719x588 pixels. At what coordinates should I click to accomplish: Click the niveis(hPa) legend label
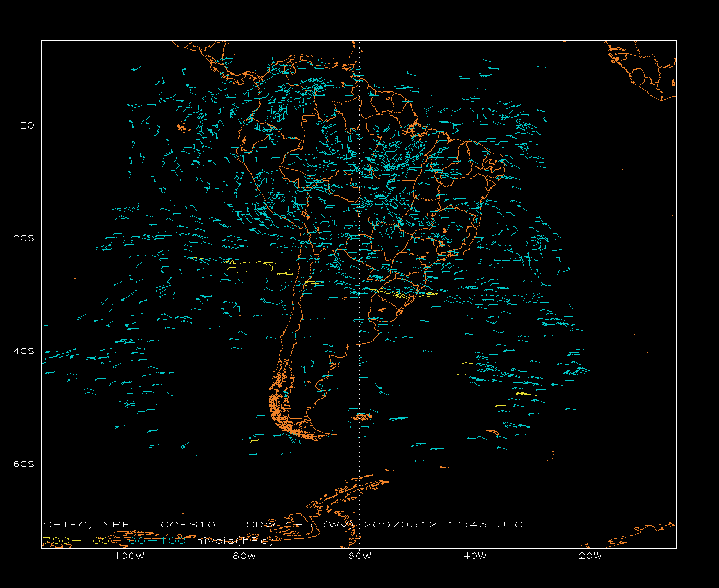coord(235,541)
